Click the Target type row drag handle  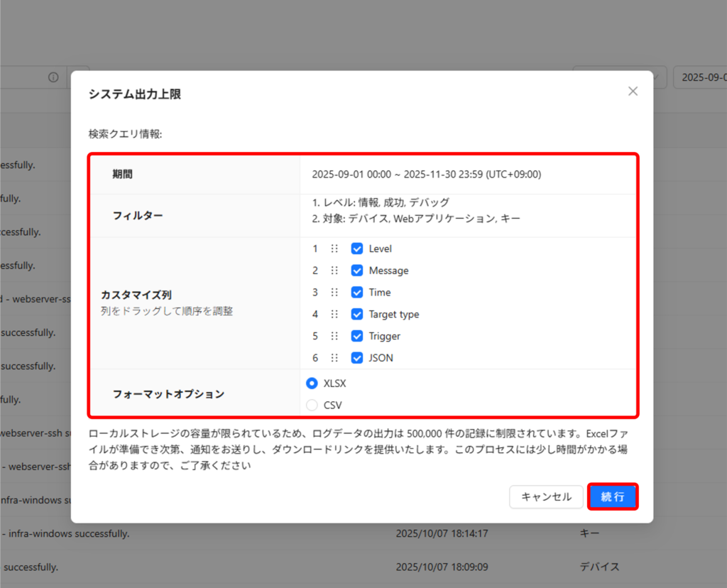(334, 315)
